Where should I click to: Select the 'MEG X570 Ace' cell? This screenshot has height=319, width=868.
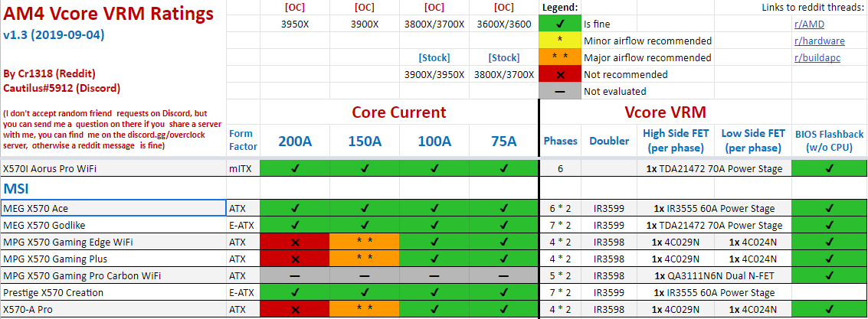pyautogui.click(x=113, y=208)
